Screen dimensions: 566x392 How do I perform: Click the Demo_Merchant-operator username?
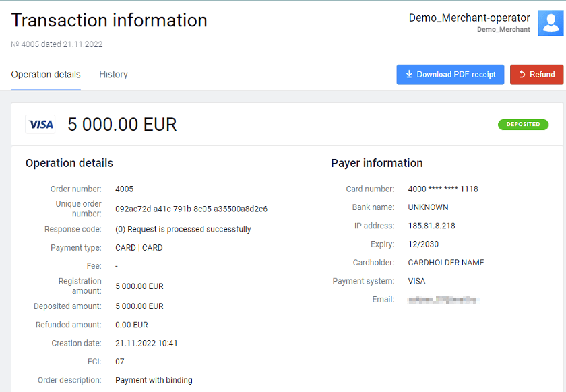[x=469, y=18]
